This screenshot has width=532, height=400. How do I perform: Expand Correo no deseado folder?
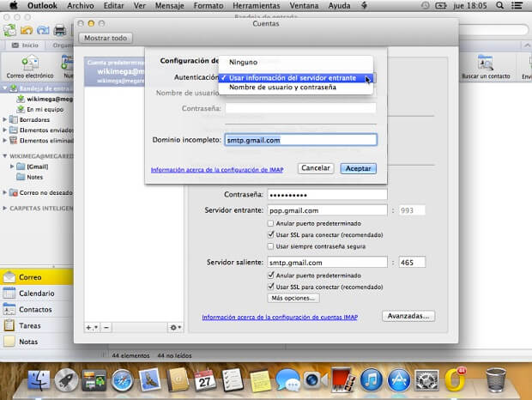click(x=5, y=192)
